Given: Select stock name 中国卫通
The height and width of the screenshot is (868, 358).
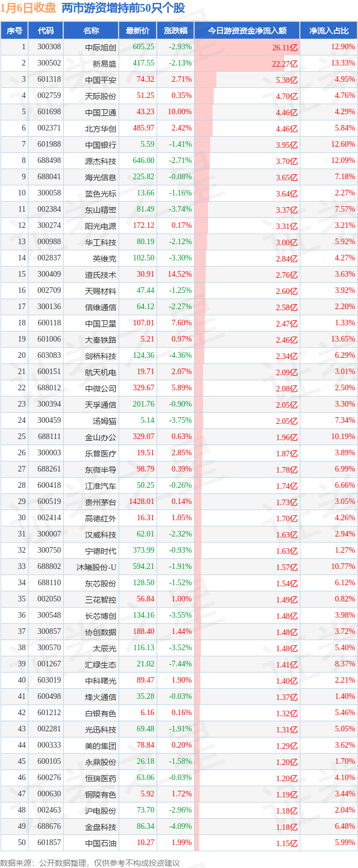Looking at the screenshot, I should pos(101,112).
